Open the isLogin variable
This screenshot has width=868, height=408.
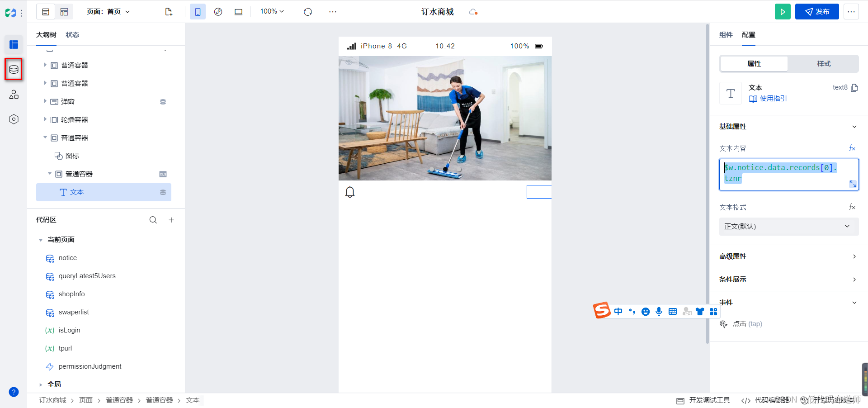click(x=69, y=330)
